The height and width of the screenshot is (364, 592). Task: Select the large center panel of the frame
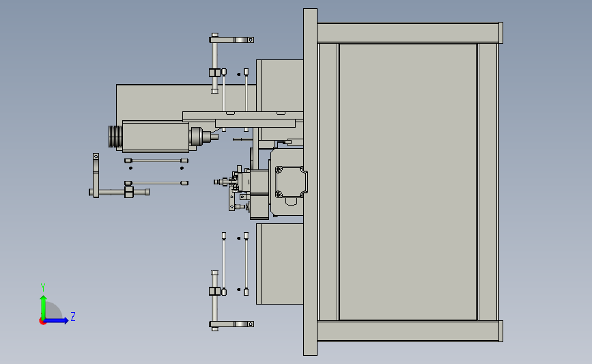(x=408, y=182)
